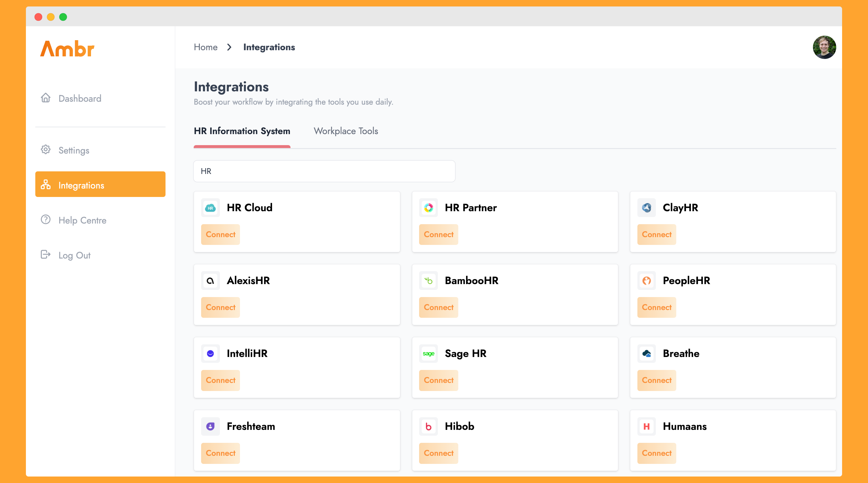Select the Hibob logo icon
The width and height of the screenshot is (868, 483).
pos(428,426)
